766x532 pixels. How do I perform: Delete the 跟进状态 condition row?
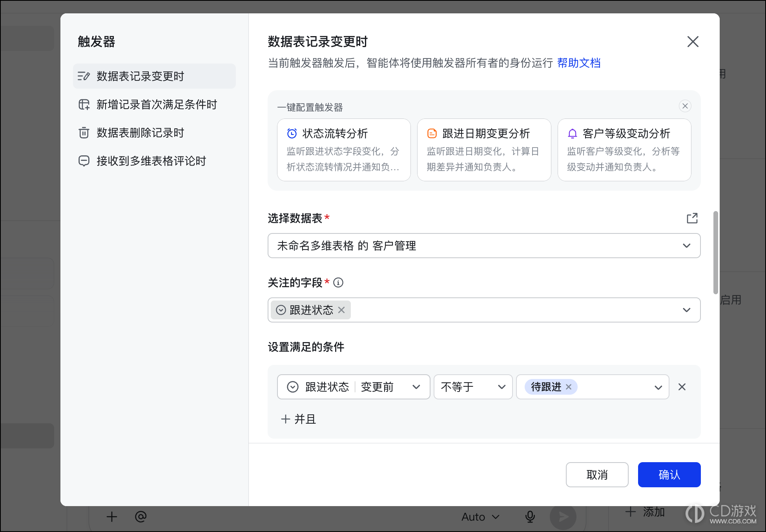coord(682,387)
